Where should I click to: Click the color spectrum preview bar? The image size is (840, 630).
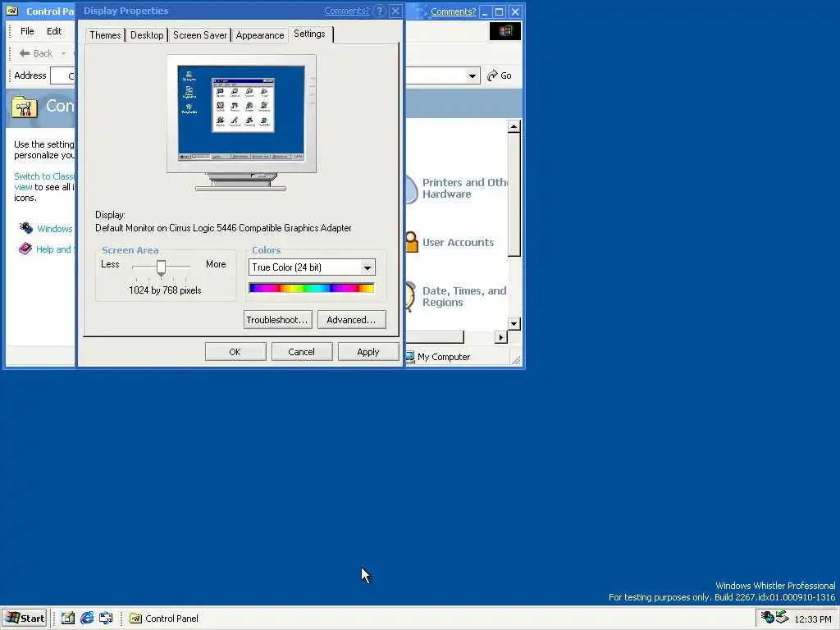pos(312,288)
